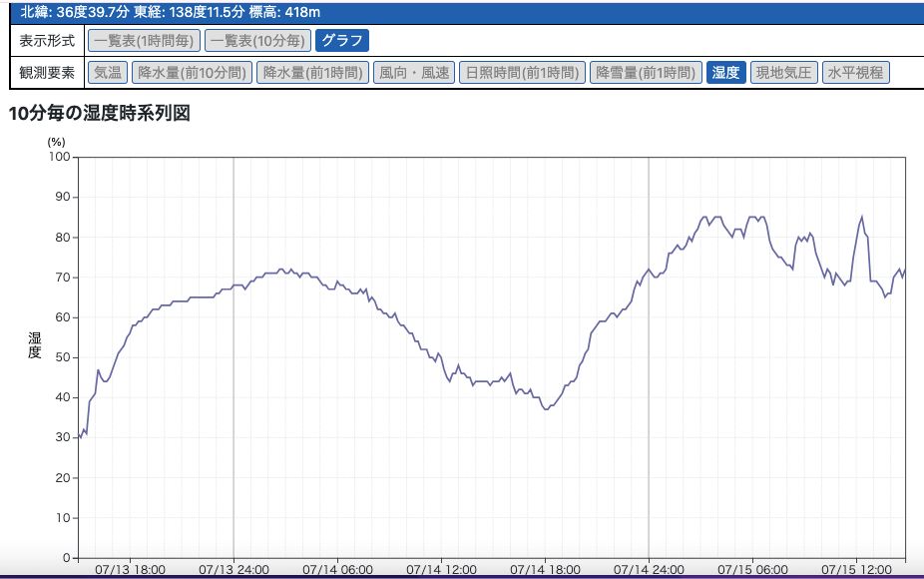The image size is (924, 579).
Task: Click the 表示形式 row label
Action: [47, 41]
